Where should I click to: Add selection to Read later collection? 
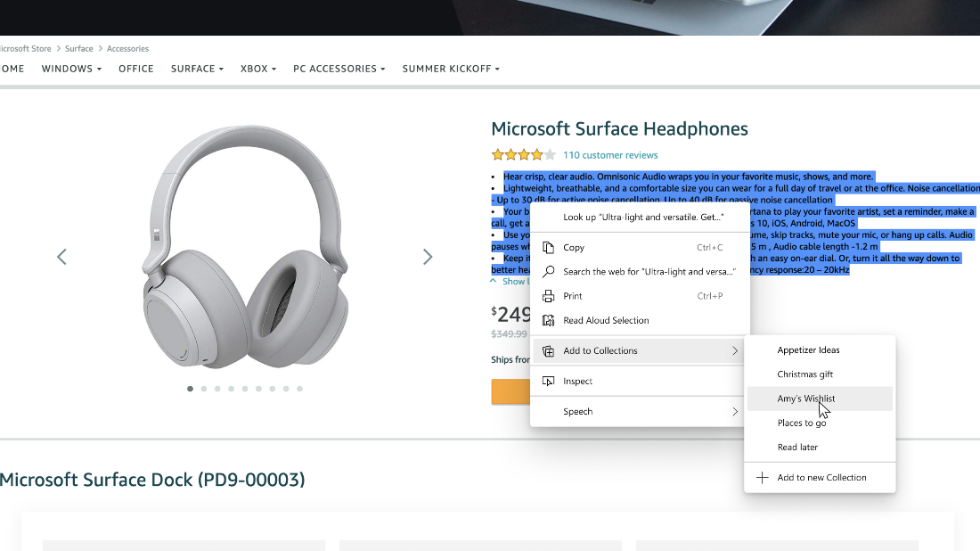[x=820, y=448]
